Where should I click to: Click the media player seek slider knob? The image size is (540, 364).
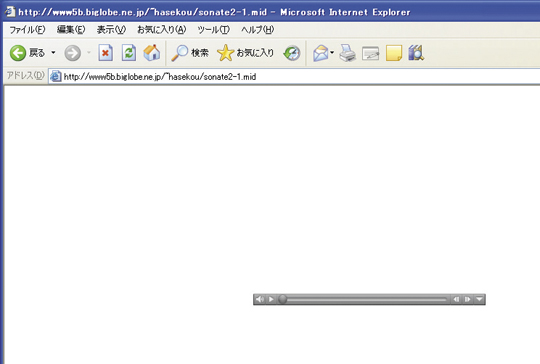pyautogui.click(x=282, y=299)
